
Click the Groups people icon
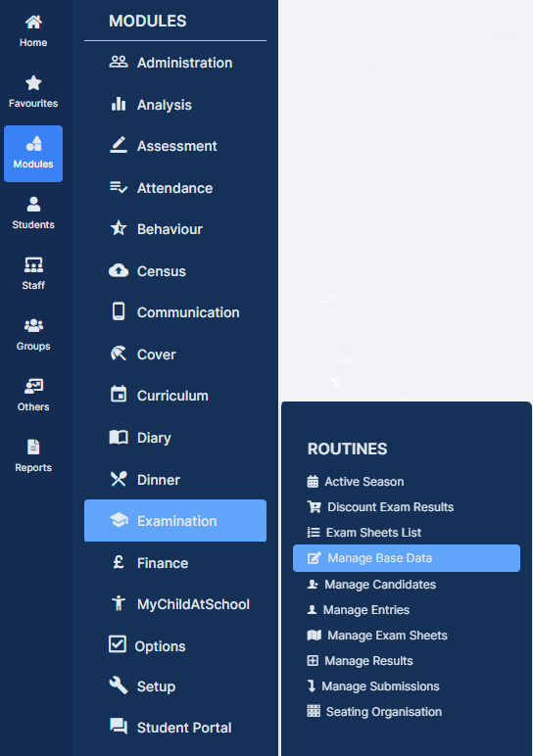click(33, 325)
